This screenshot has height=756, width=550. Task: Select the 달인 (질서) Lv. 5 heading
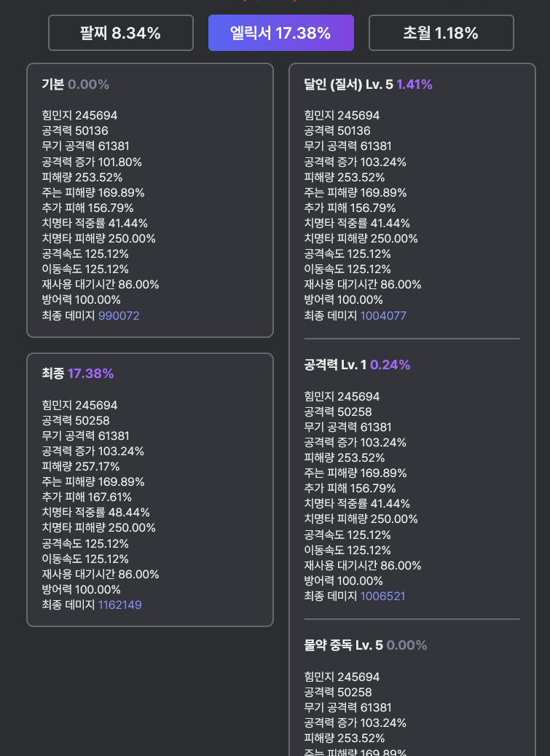(348, 84)
